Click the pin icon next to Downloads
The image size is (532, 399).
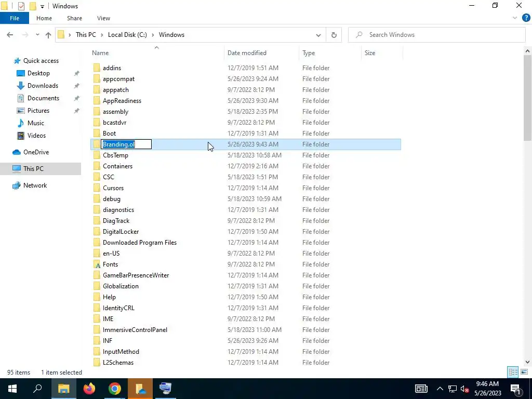point(77,86)
